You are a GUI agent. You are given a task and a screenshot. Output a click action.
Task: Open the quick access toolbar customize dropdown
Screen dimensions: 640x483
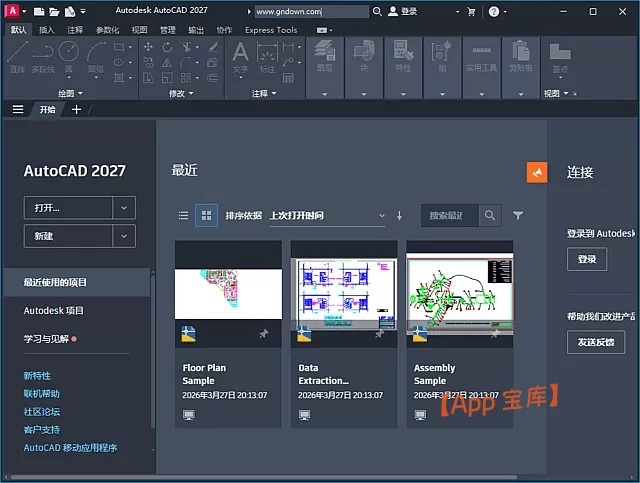pyautogui.click(x=83, y=11)
